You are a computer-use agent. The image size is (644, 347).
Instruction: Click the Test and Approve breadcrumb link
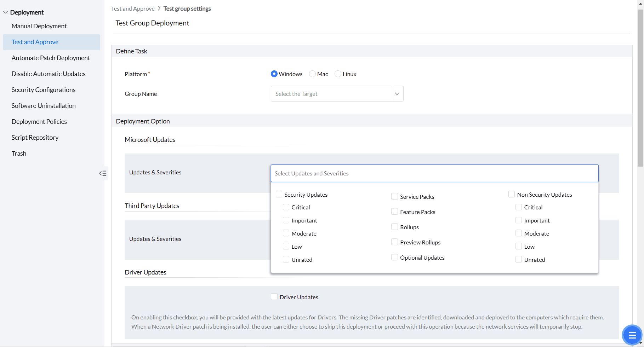click(133, 8)
